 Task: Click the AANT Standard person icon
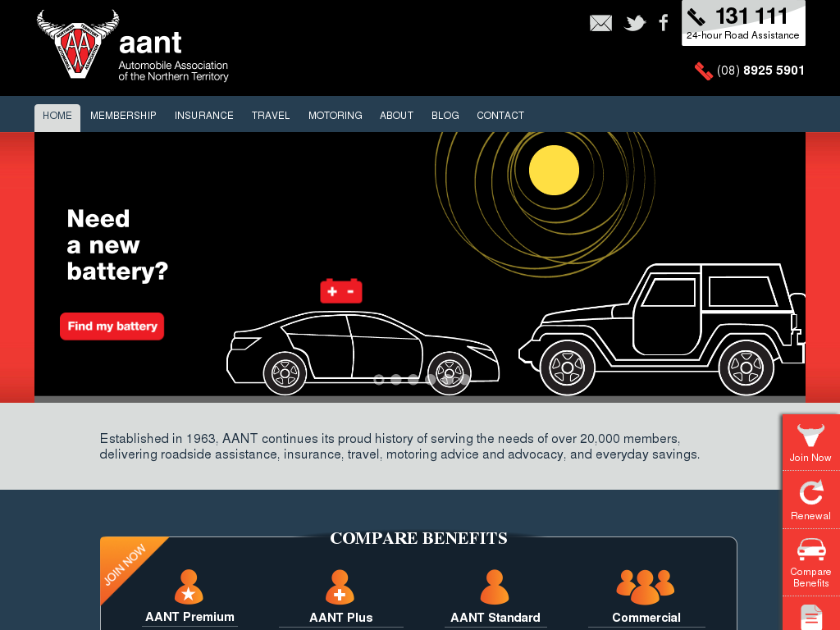[x=494, y=587]
